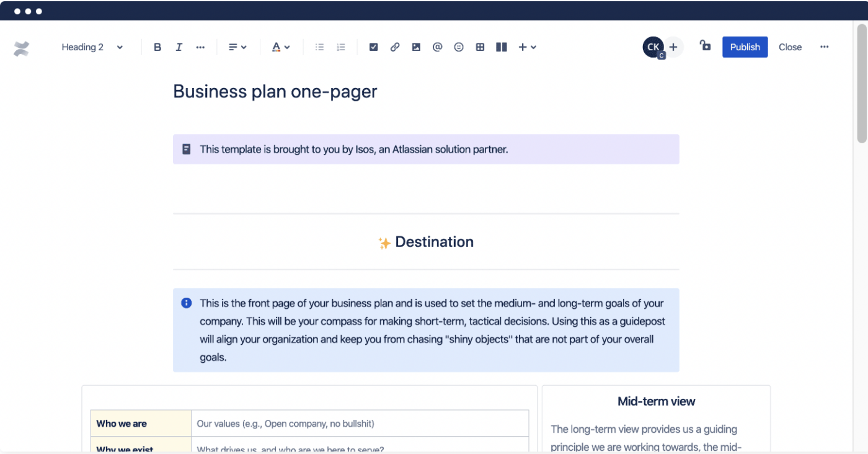Toggle italic formatting
Image resolution: width=868 pixels, height=454 pixels.
tap(179, 47)
